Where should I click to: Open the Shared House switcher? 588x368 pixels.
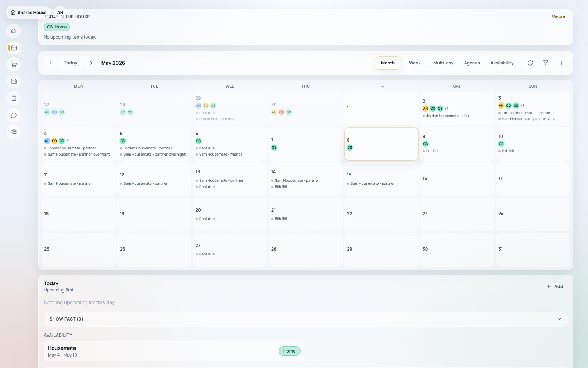point(28,13)
